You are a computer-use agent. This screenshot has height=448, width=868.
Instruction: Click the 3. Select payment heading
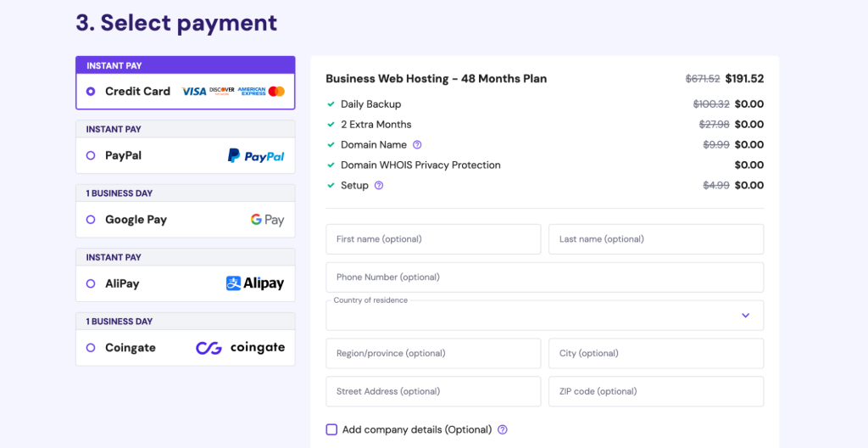click(176, 23)
